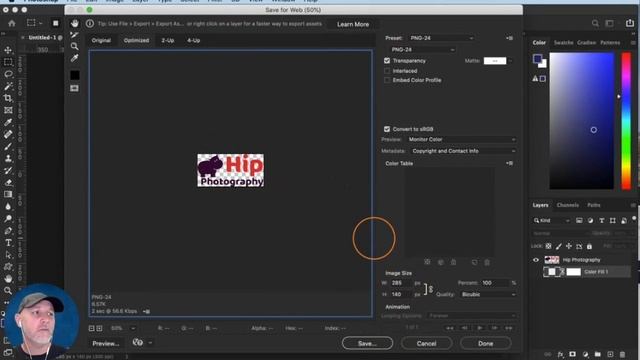
Task: Select the Brush tool
Action: click(8, 146)
